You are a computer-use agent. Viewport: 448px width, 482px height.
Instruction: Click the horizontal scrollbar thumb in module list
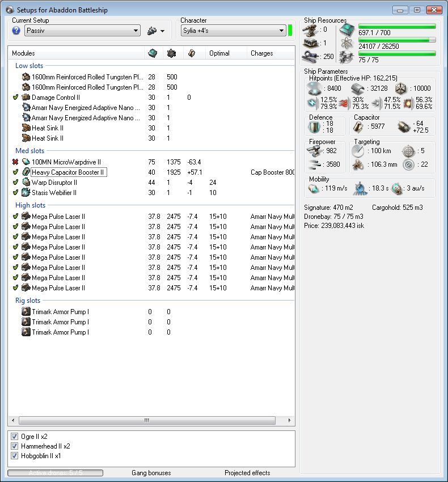point(147,420)
